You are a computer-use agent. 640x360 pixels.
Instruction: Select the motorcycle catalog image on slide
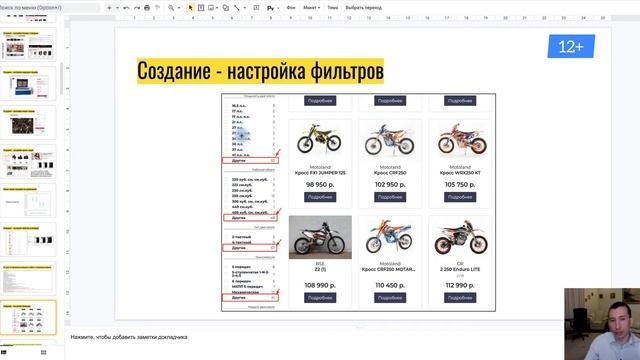pos(358,202)
